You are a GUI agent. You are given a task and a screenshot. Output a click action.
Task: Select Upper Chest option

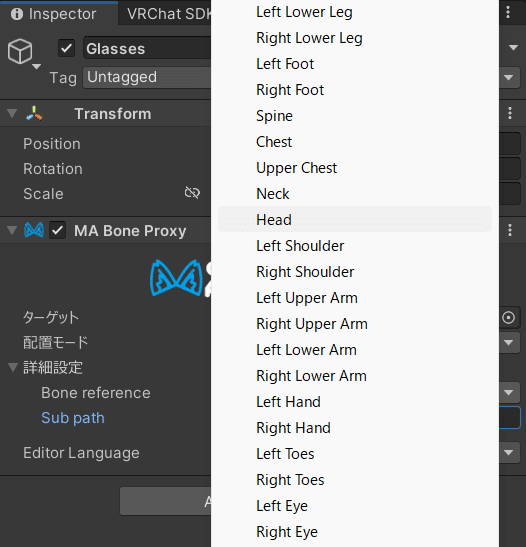pos(355,168)
